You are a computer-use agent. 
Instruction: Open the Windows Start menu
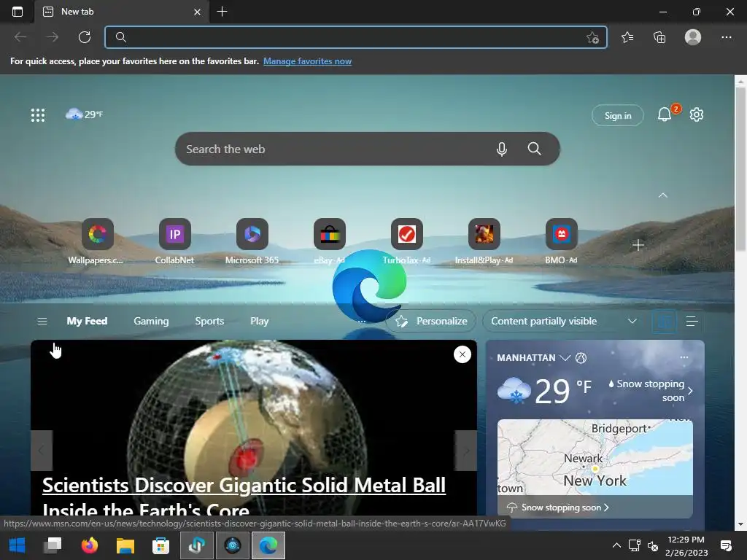point(18,545)
